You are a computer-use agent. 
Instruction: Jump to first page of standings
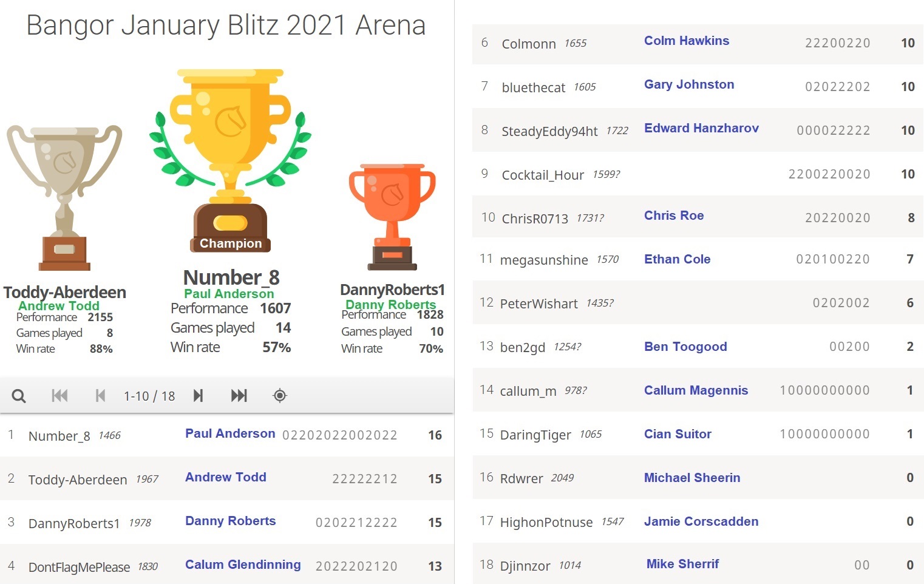pyautogui.click(x=59, y=396)
